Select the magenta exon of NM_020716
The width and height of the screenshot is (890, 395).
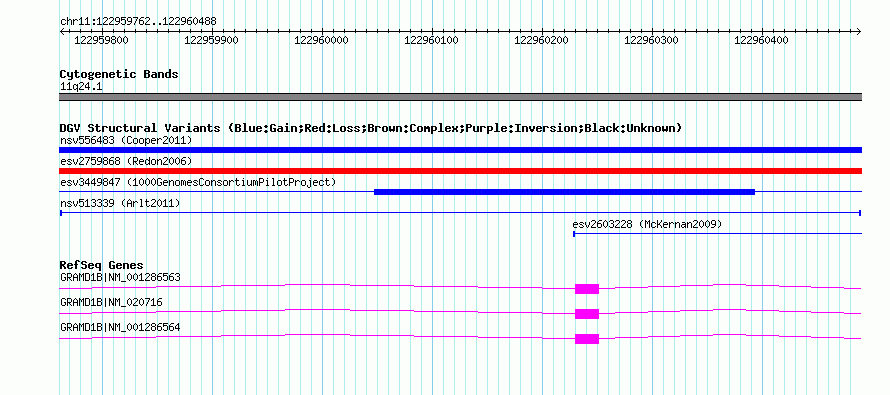[587, 314]
